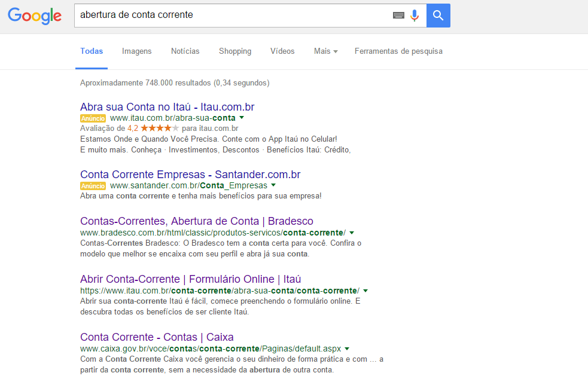Open 'Contas-Correntes, Abertura de Conta | Bradesco' link
Viewport: 588px width, 385px height.
click(x=197, y=221)
